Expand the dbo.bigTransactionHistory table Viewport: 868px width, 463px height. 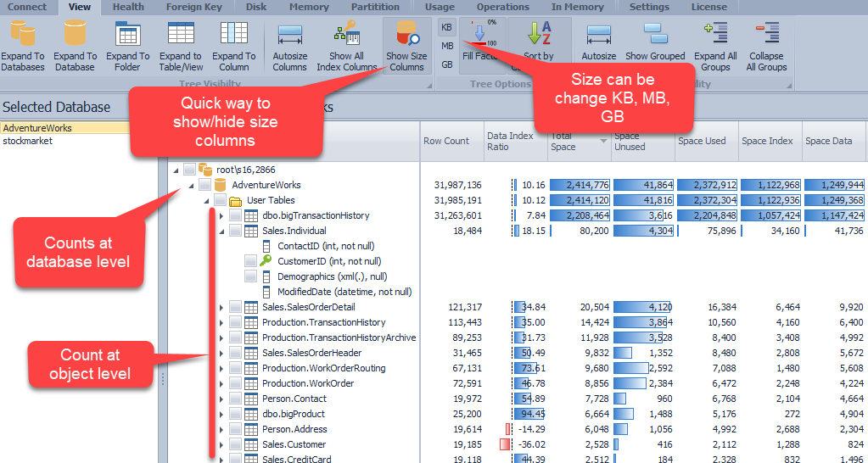coord(222,215)
